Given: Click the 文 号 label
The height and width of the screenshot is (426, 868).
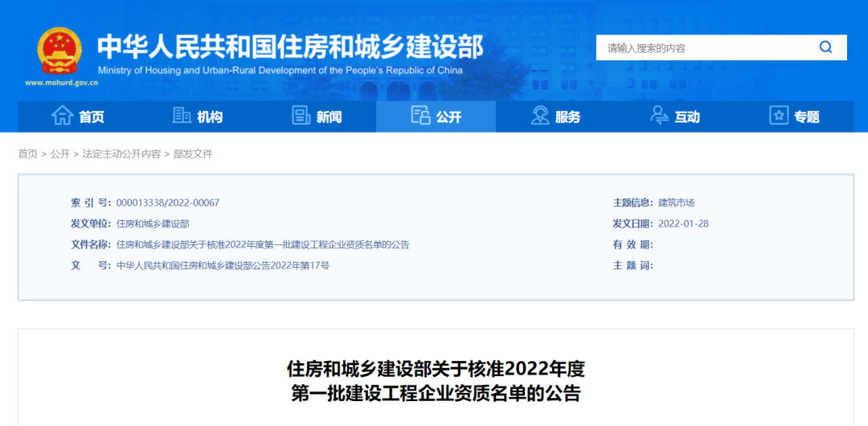Looking at the screenshot, I should [x=92, y=266].
